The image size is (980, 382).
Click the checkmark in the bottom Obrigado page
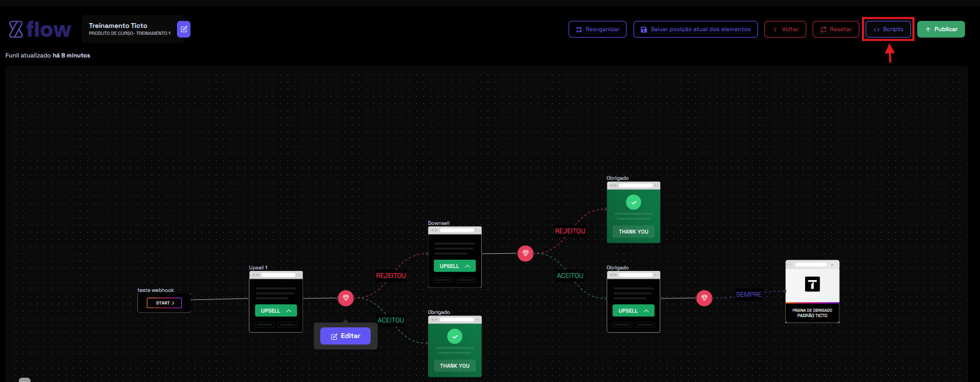[454, 336]
